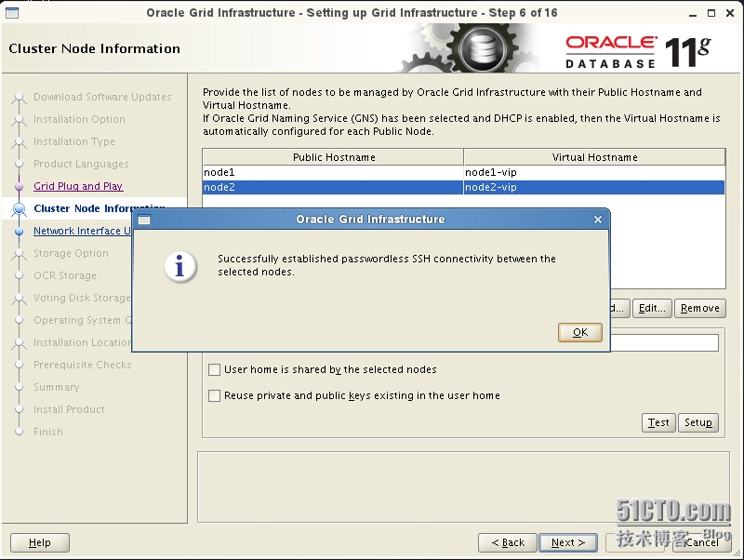Viewport: 744px width, 560px height.
Task: Close the Oracle Grid Infrastructure dialog
Action: 598,220
